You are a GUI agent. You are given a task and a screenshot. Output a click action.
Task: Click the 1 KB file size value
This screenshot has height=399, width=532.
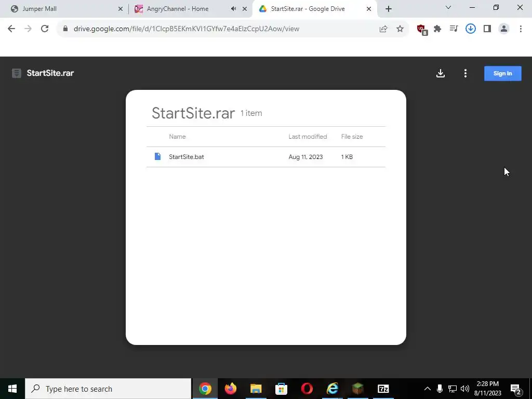(347, 157)
